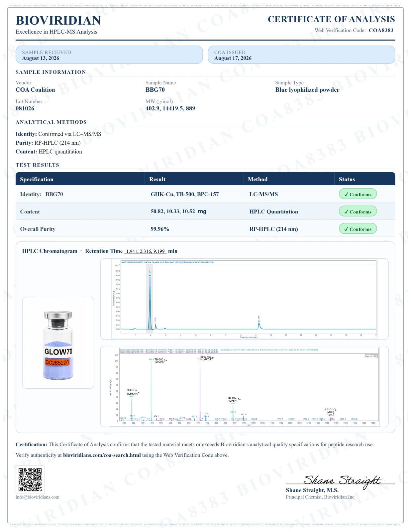Select the BIOVIRIDIAN company name heading
The image size is (411, 532).
[58, 21]
